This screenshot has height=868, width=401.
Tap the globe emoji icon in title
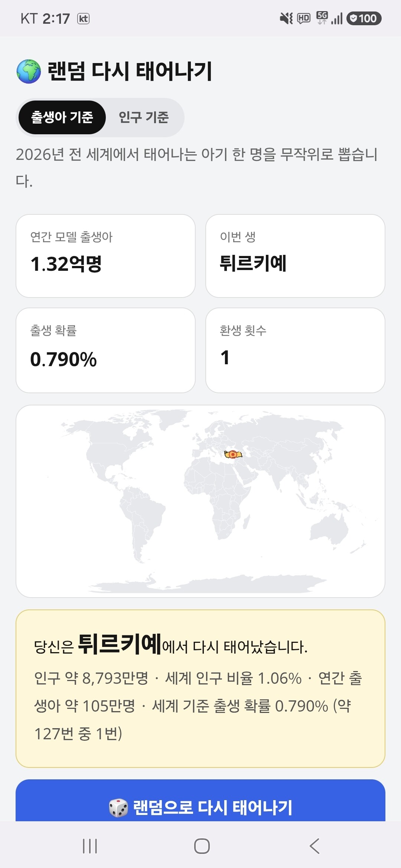[29, 71]
